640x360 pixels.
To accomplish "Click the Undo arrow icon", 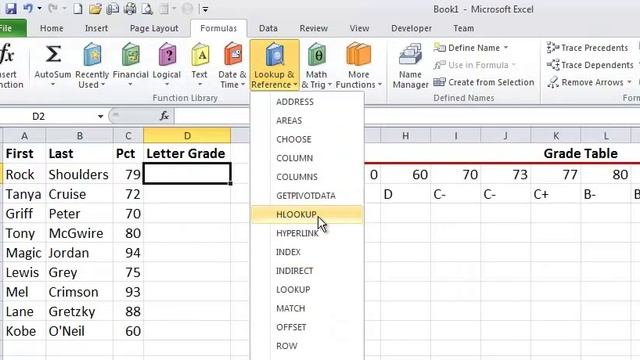I will (x=28, y=9).
